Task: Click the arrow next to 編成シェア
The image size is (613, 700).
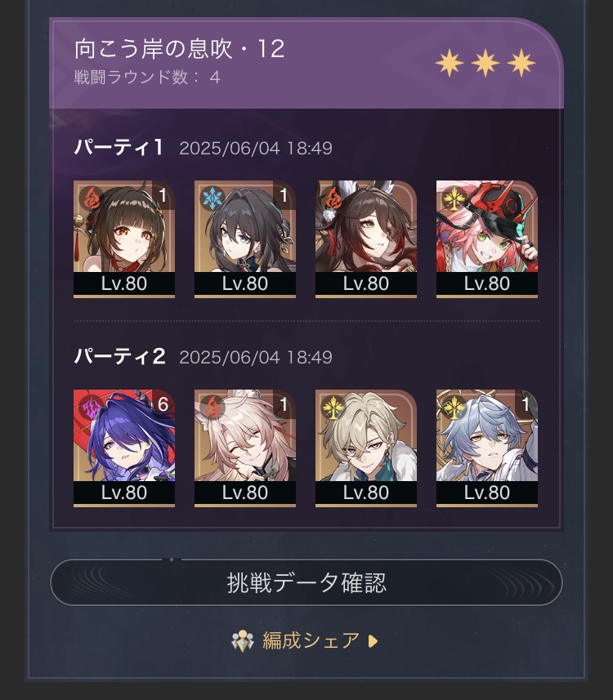Action: click(x=373, y=641)
